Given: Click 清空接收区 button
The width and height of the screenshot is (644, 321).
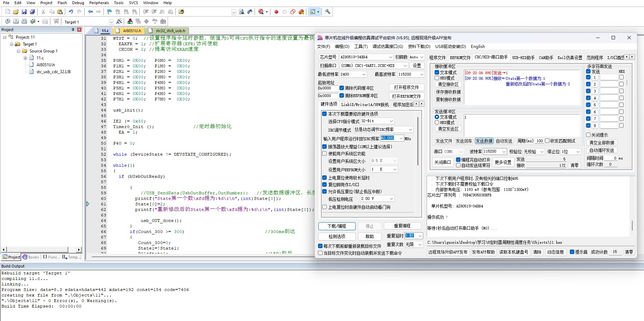Looking at the screenshot, I should pos(448,84).
